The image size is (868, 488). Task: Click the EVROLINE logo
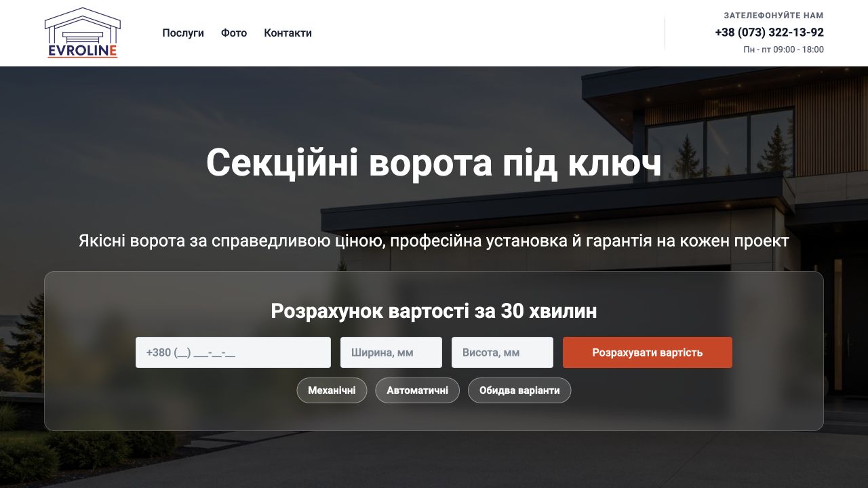(82, 33)
